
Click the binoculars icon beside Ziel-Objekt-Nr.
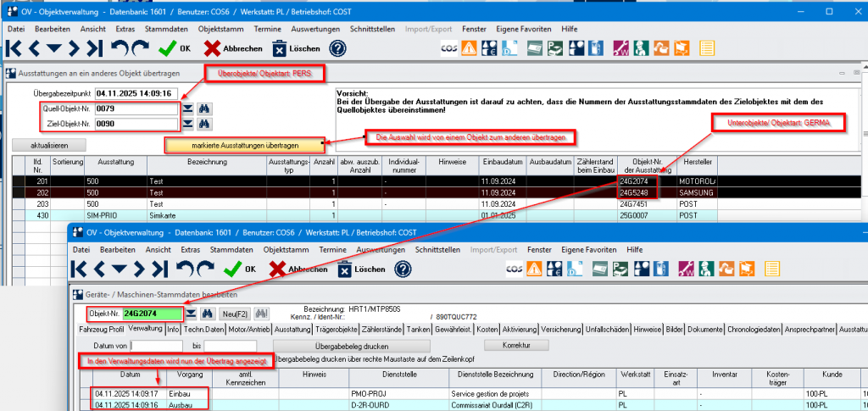click(x=204, y=124)
